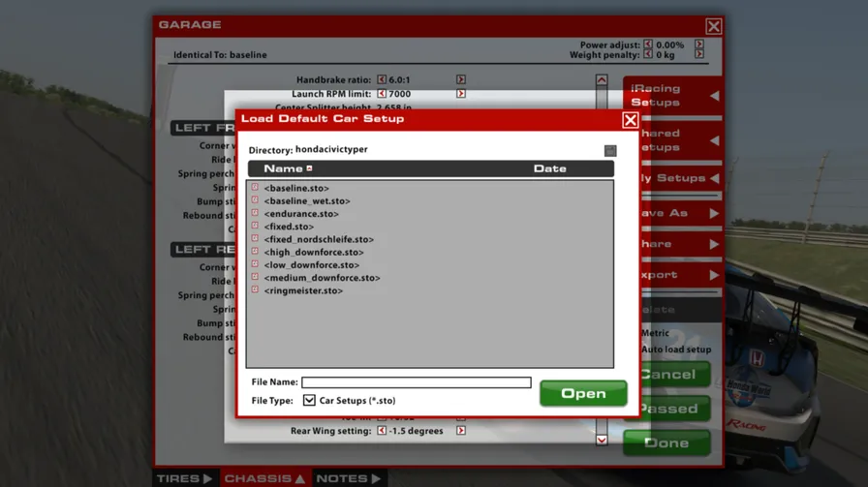Screen dimensions: 868x487
Task: Open the Shared Setups menu
Action: click(x=681, y=140)
